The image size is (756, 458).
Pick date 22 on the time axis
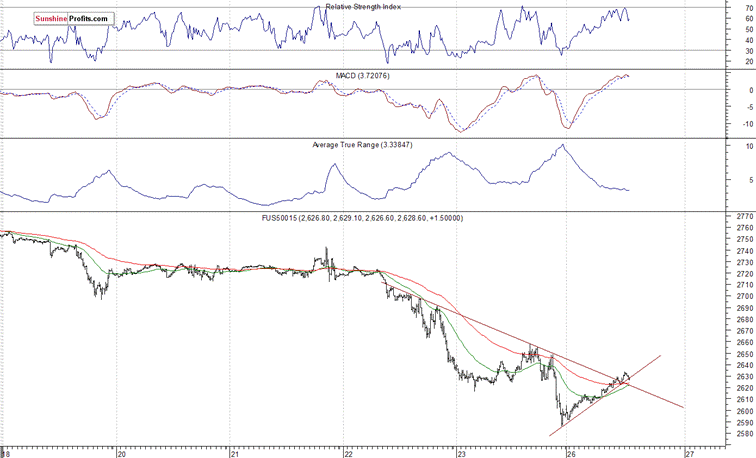pyautogui.click(x=346, y=451)
